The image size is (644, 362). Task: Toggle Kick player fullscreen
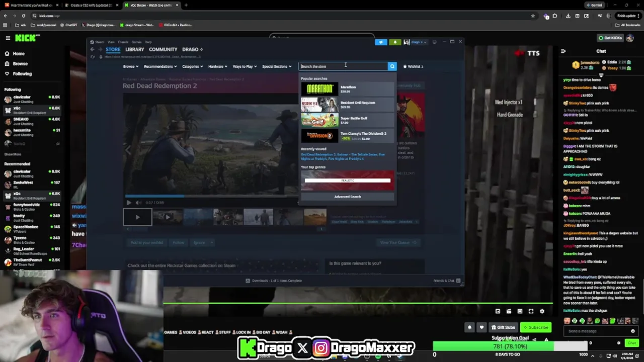[x=531, y=311]
